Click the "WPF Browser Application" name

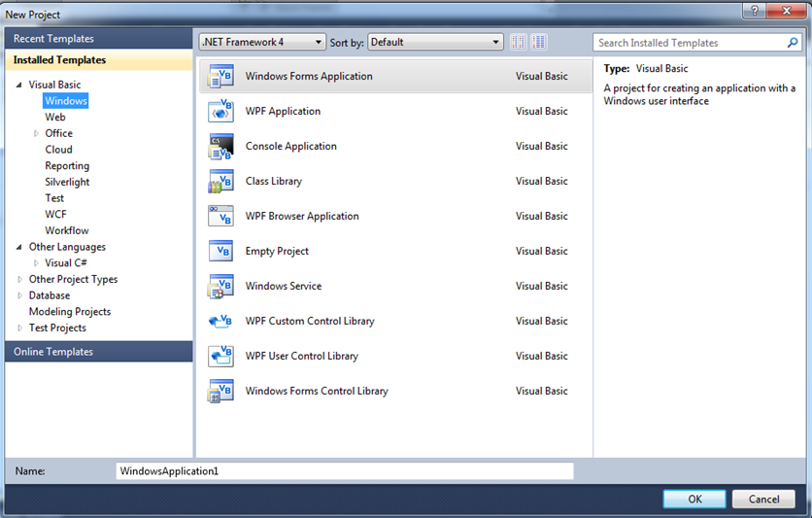[302, 216]
